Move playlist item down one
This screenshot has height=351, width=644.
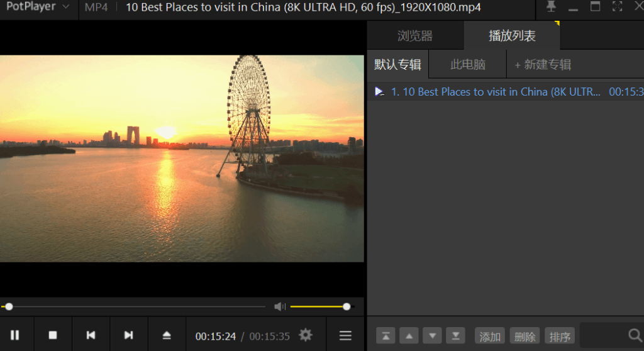coord(433,336)
